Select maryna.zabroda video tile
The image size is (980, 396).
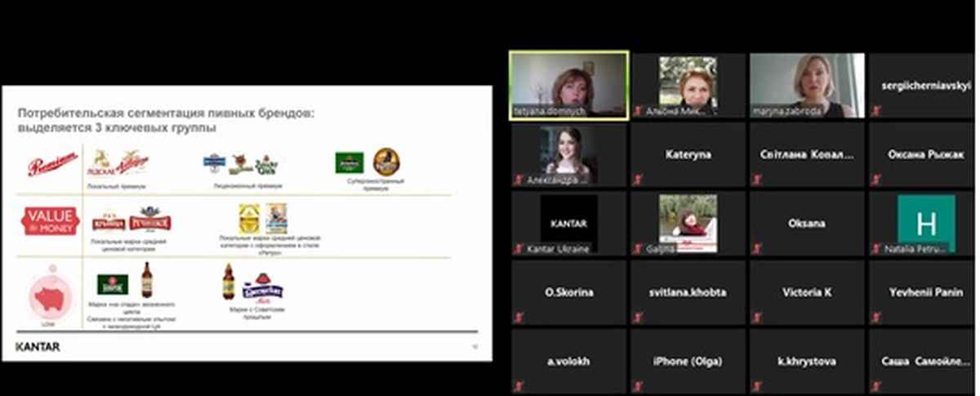[x=807, y=86]
